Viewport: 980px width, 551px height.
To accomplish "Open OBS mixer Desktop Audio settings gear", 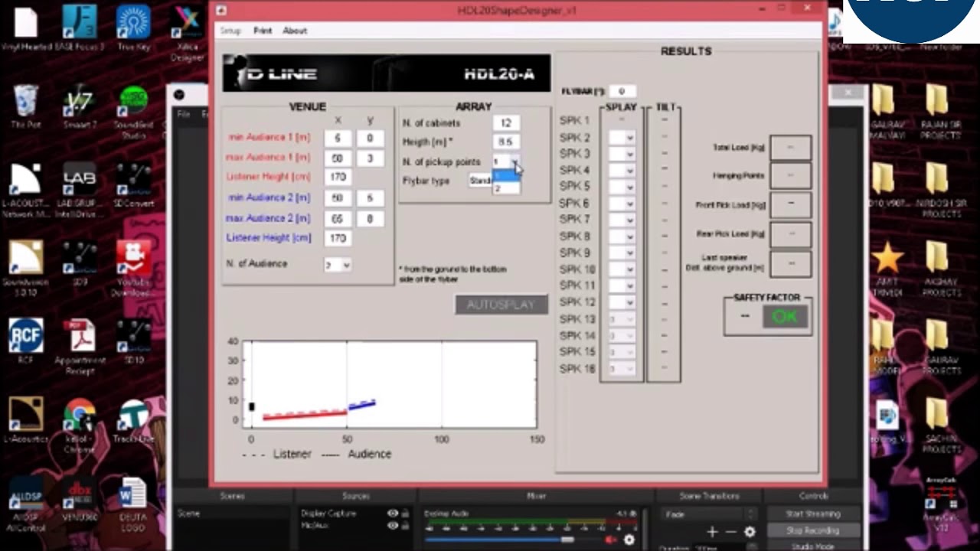I will tap(629, 540).
